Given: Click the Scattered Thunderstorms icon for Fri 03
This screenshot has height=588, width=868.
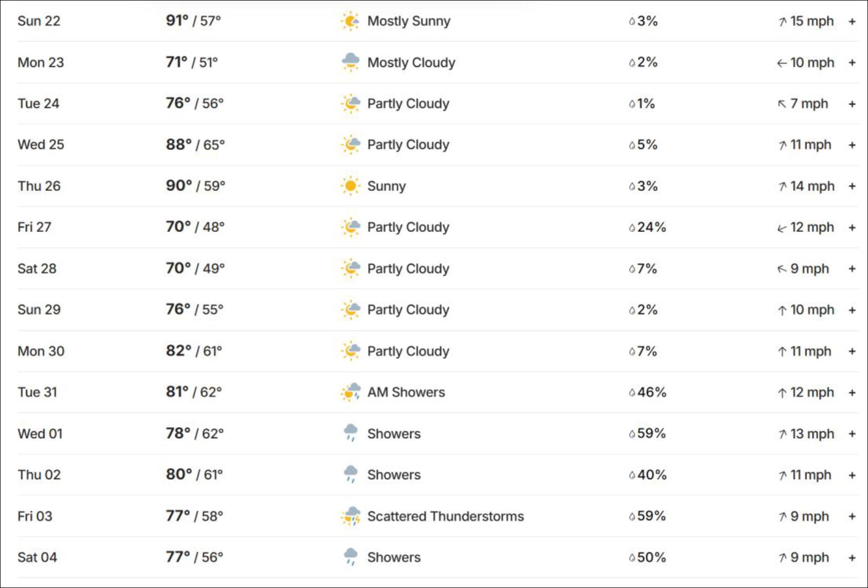Looking at the screenshot, I should [x=350, y=516].
